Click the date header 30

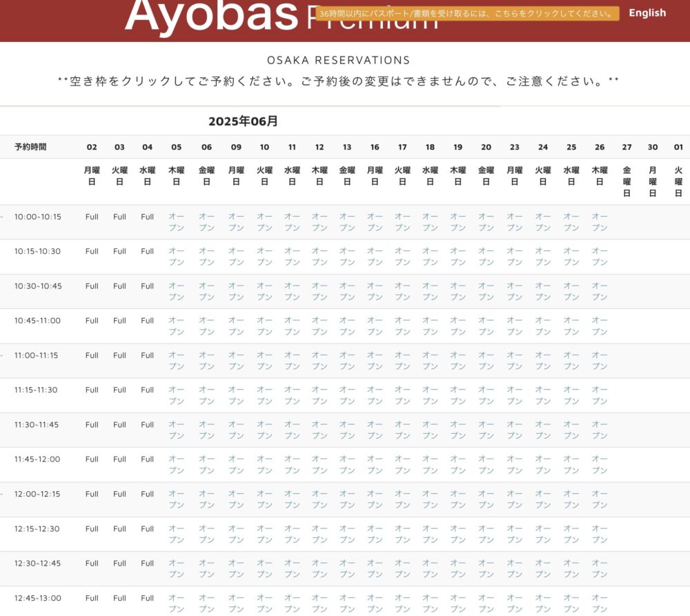click(x=653, y=147)
